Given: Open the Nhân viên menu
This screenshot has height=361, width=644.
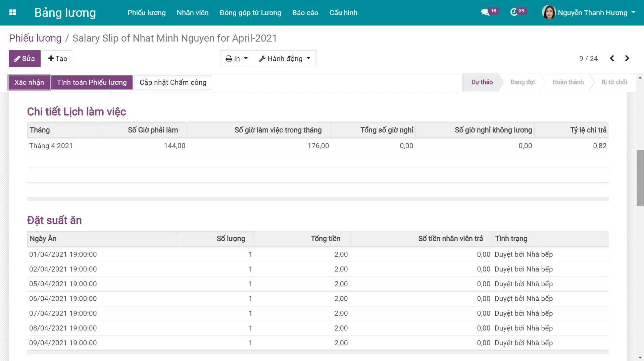Looking at the screenshot, I should (x=193, y=12).
